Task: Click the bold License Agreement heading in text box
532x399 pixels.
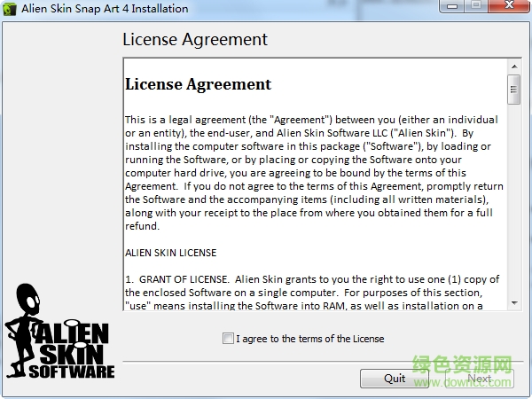Action: (198, 84)
